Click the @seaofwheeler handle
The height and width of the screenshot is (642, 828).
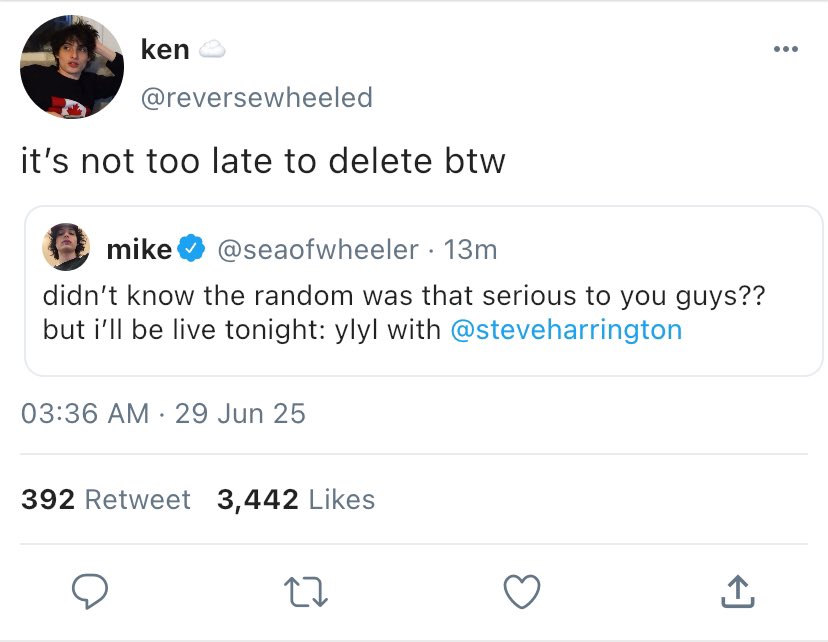click(317, 249)
